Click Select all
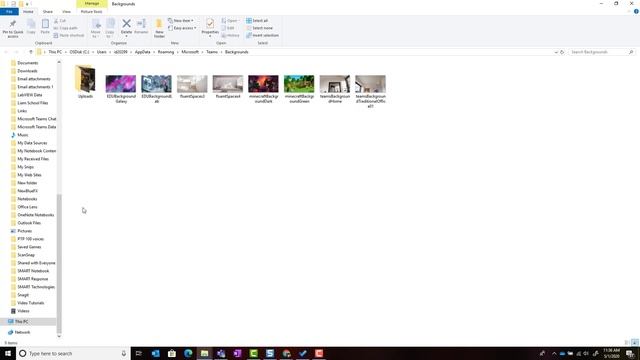This screenshot has width=640, height=360. pyautogui.click(x=257, y=20)
